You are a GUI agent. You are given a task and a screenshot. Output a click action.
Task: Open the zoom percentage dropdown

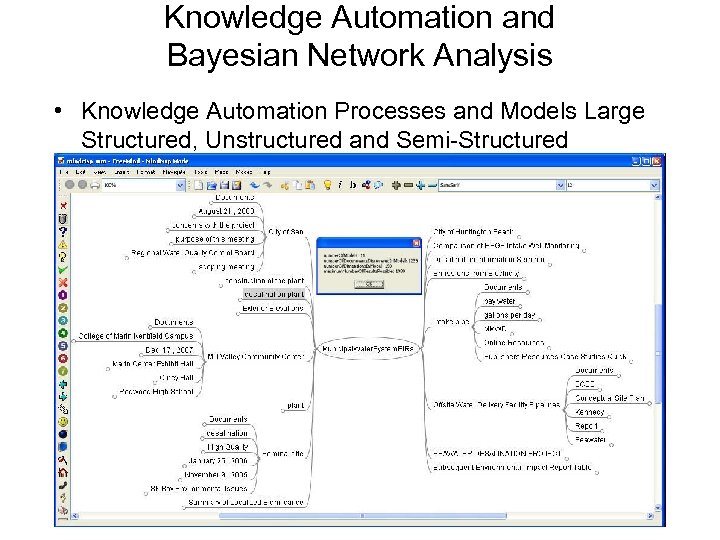click(180, 185)
